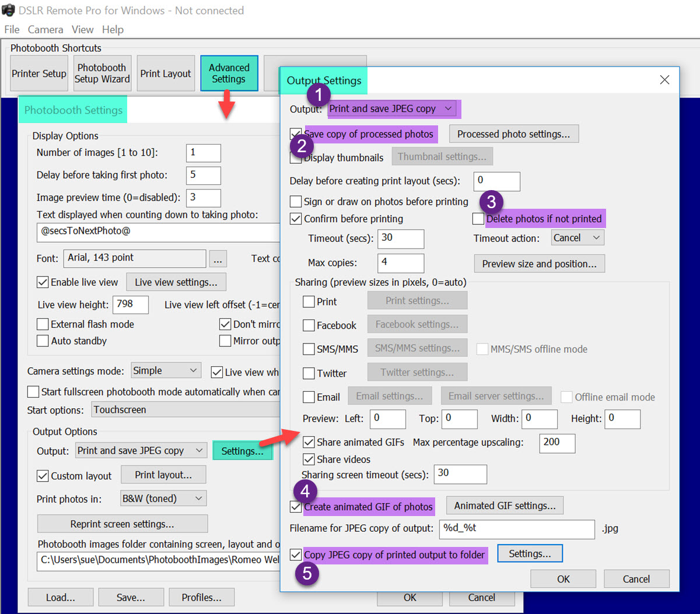Click the @secsToNextPhoto@ countdown text field

tap(158, 231)
